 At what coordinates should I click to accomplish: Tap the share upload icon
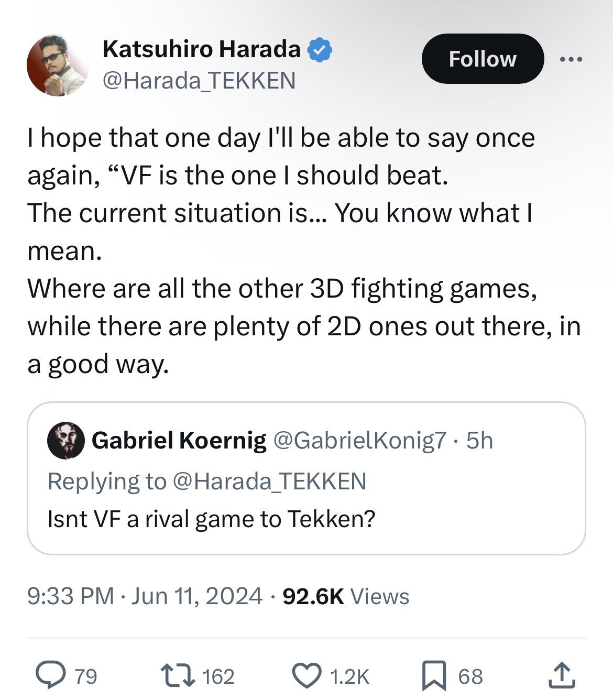click(562, 675)
